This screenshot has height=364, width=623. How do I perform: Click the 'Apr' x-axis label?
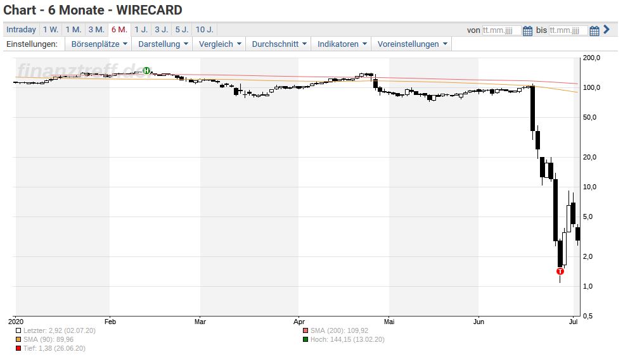299,322
